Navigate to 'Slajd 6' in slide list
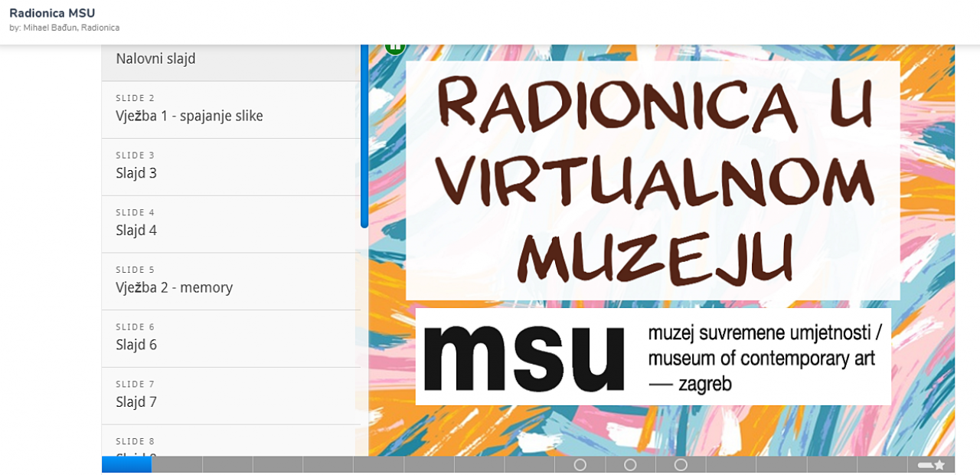 (231, 339)
